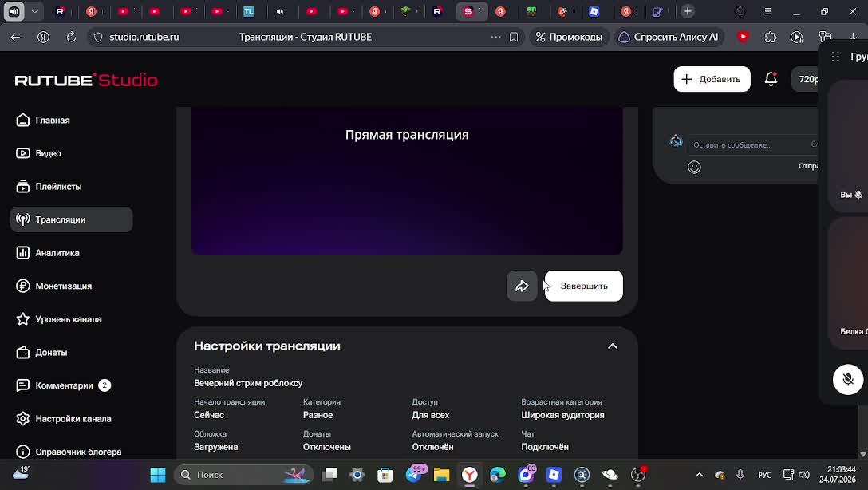
Task: Click the share arrow button
Action: coord(522,286)
